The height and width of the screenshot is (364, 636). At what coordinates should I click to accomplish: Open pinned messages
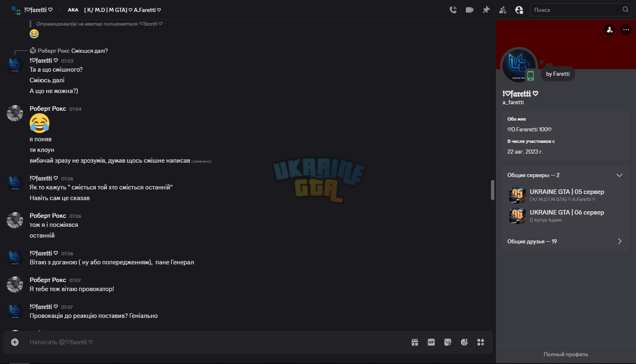(486, 10)
